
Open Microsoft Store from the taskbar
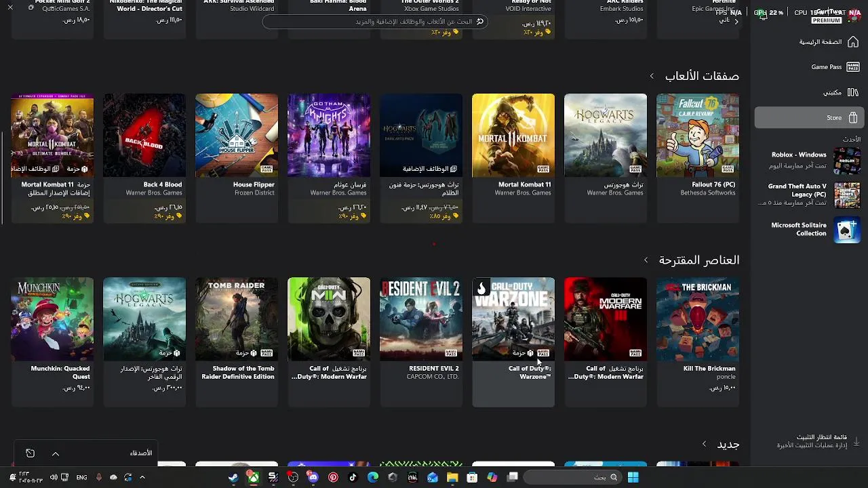(473, 478)
